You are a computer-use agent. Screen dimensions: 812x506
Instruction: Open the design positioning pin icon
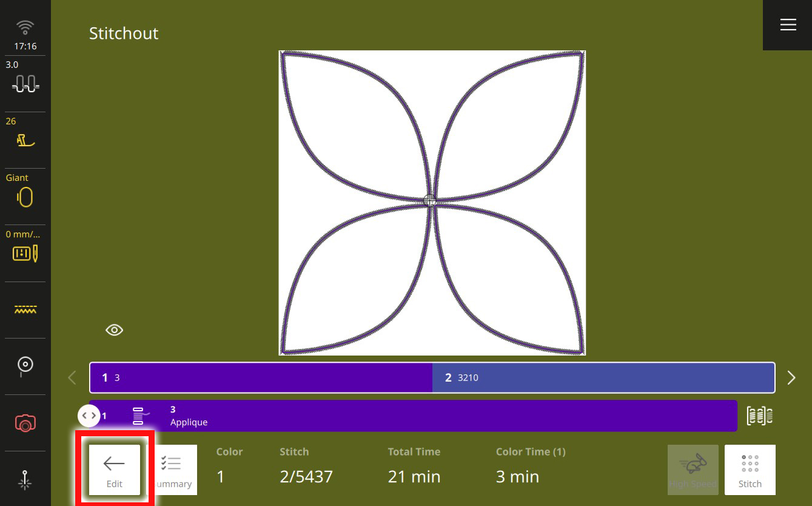[x=25, y=366]
